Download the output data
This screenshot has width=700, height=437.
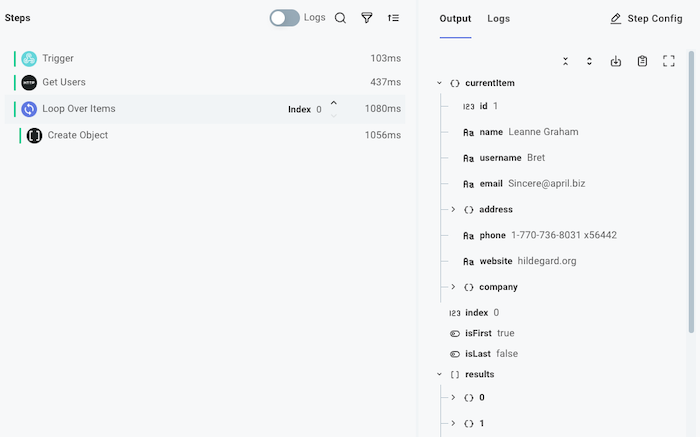pos(616,61)
